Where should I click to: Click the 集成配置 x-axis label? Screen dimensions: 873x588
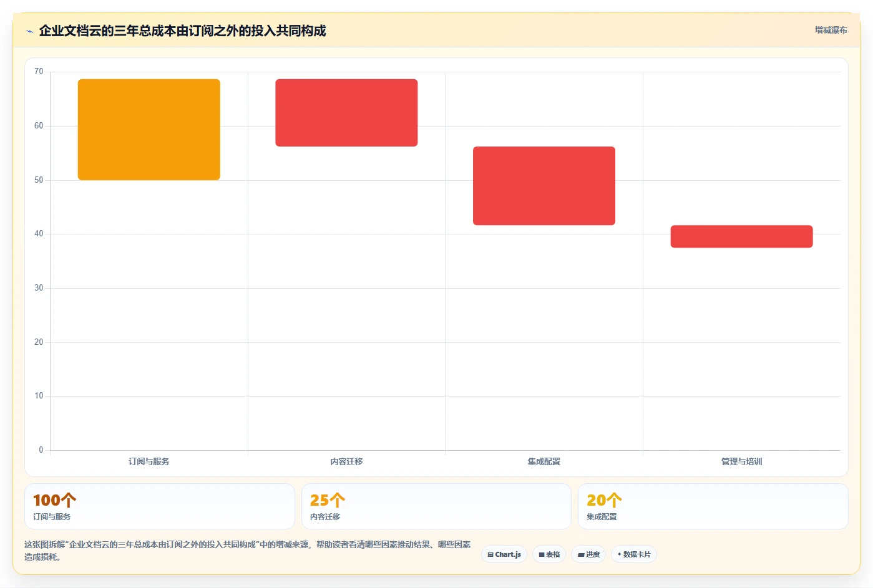pos(544,461)
